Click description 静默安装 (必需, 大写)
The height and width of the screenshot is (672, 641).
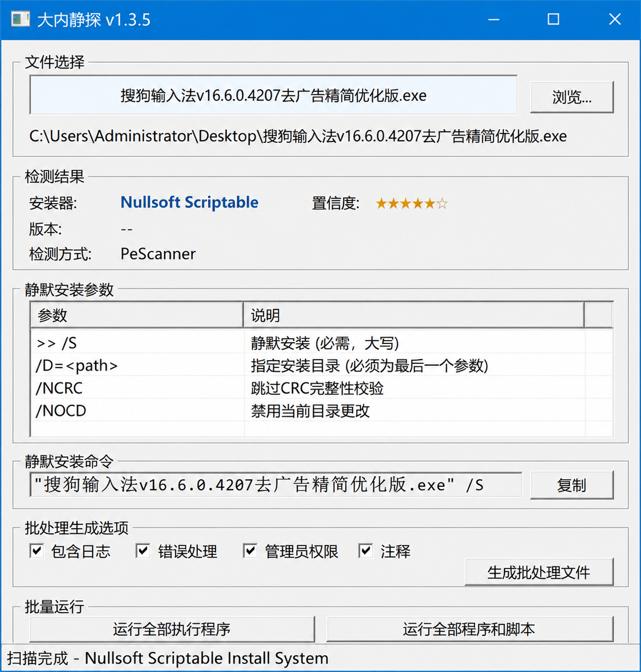325,343
